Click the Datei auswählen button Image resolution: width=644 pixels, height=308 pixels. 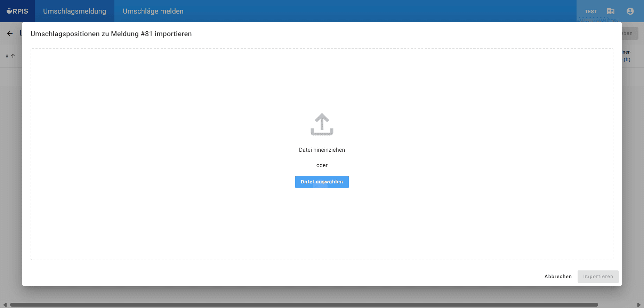[x=322, y=182]
